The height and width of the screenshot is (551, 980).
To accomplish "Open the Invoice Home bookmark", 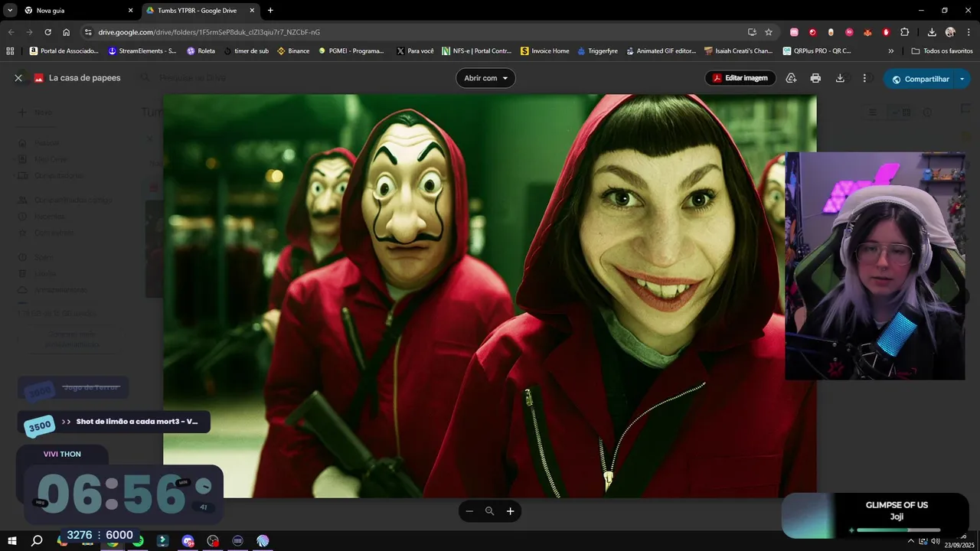I will [x=545, y=51].
